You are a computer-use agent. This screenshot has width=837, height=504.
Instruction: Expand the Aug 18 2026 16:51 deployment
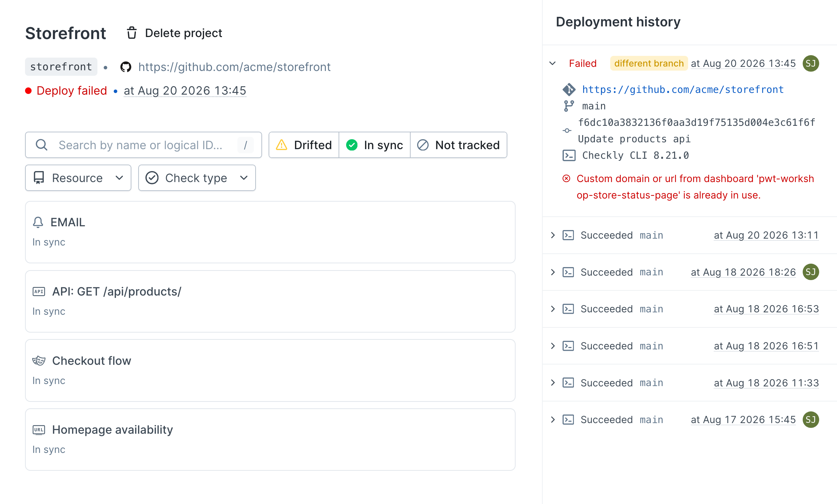tap(552, 346)
